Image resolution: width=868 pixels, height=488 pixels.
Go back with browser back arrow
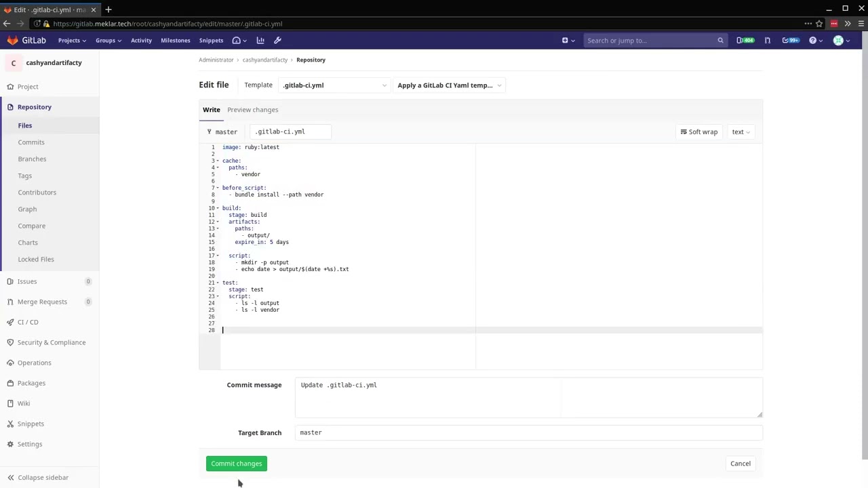click(x=7, y=24)
